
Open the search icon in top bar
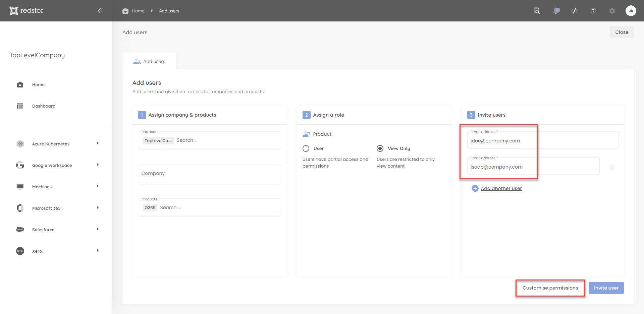tap(537, 11)
